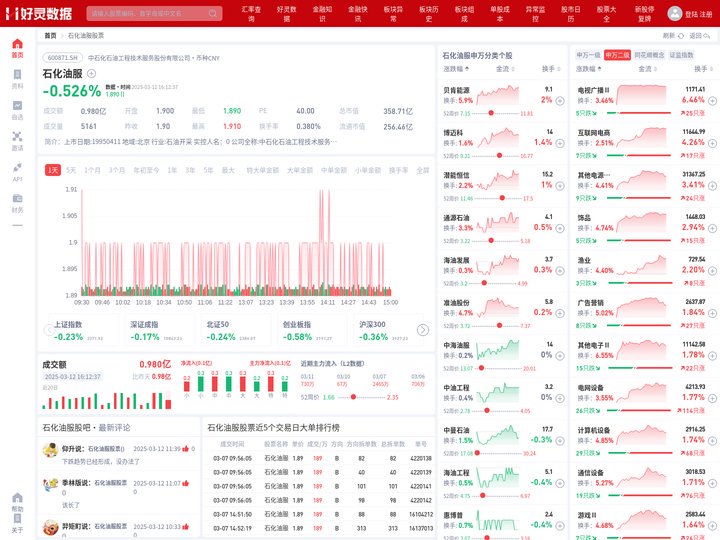Add 通源石油 with its plus icon
Image resolution: width=720 pixels, height=540 pixels.
click(x=560, y=228)
